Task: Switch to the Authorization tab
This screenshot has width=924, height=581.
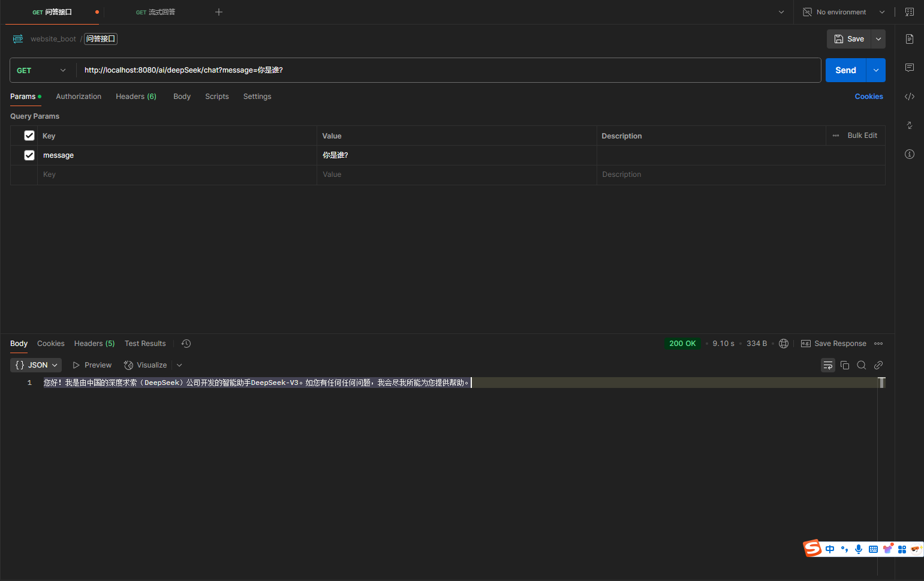Action: coord(79,97)
